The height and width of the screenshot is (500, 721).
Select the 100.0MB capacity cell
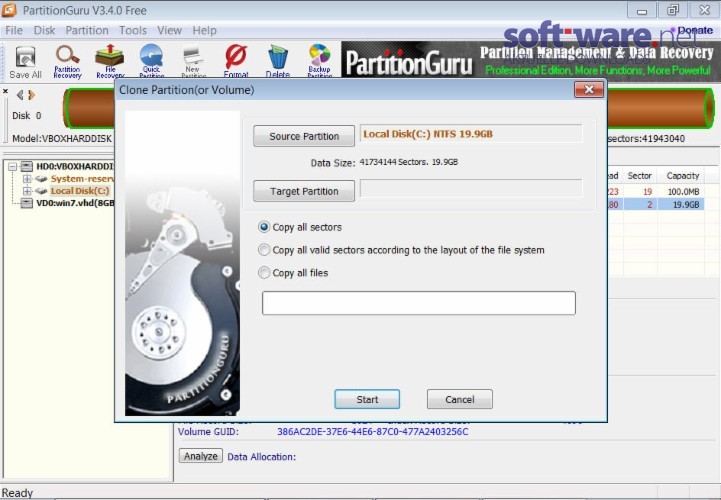tap(683, 191)
